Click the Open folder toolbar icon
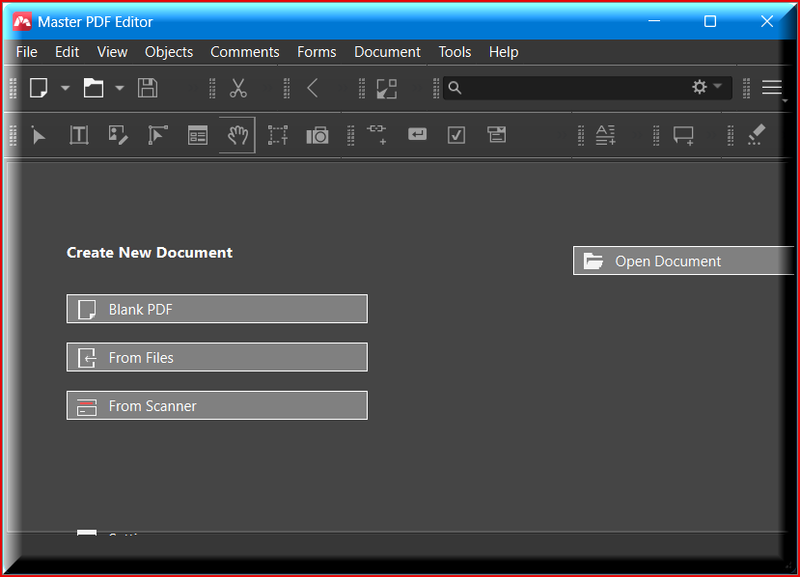 93,88
